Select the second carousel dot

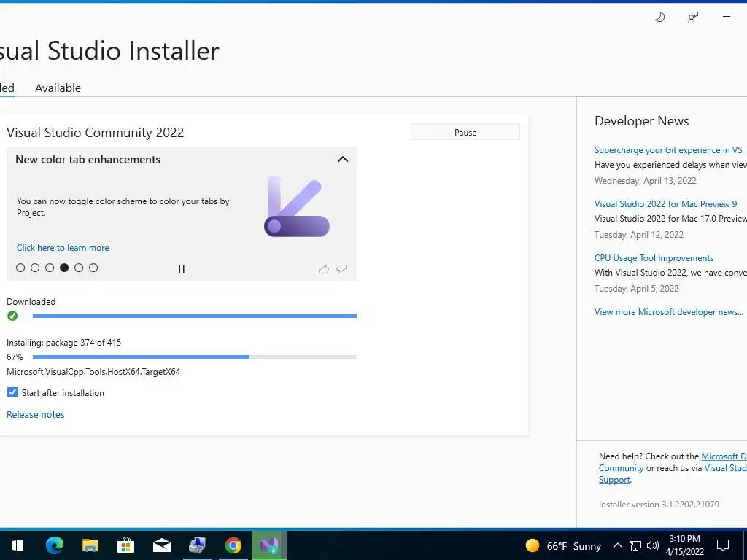(x=35, y=268)
